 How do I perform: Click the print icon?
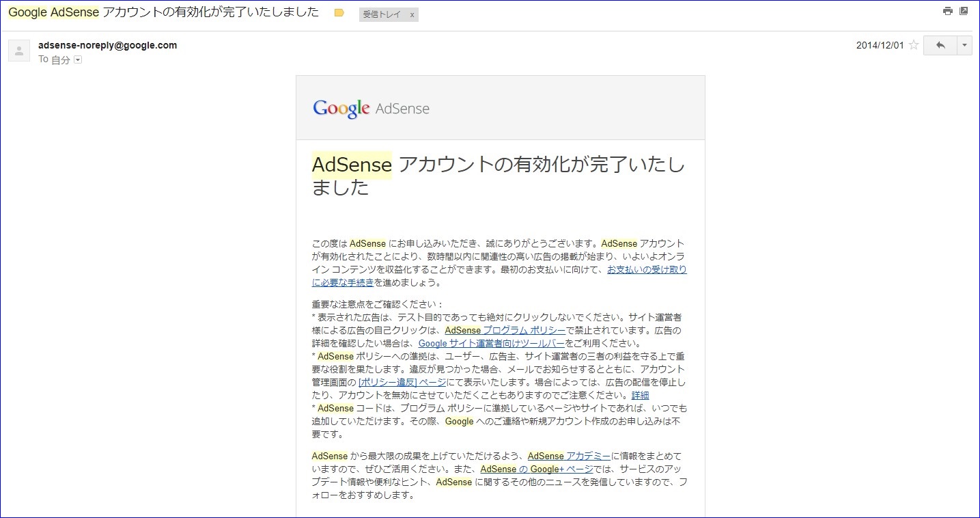947,11
